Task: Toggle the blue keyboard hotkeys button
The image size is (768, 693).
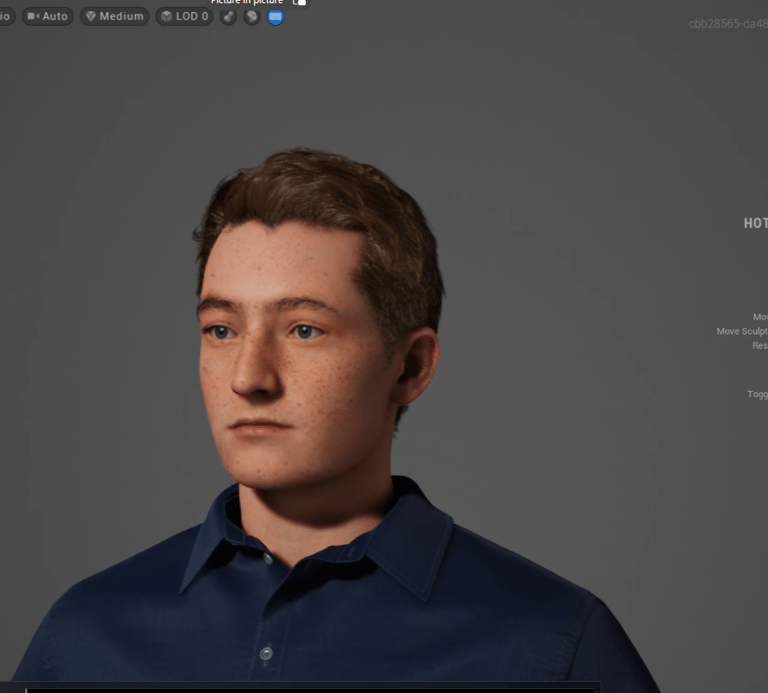Action: (275, 17)
